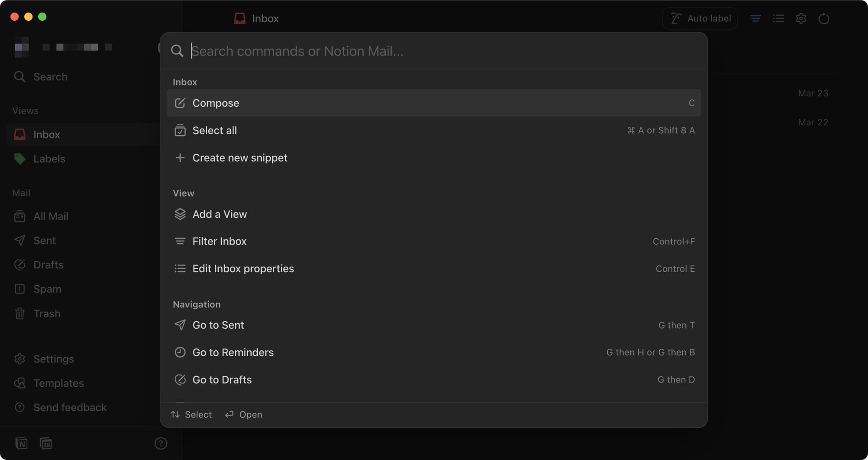Choose Go to Sent command

(x=434, y=325)
